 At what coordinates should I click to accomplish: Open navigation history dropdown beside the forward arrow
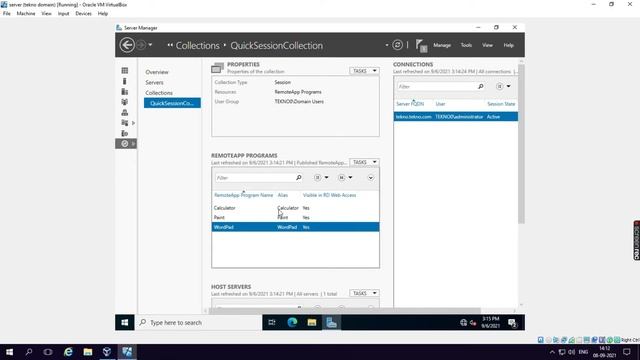click(150, 45)
